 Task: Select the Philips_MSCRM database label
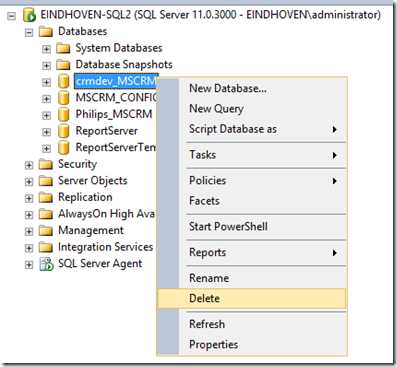pyautogui.click(x=114, y=114)
